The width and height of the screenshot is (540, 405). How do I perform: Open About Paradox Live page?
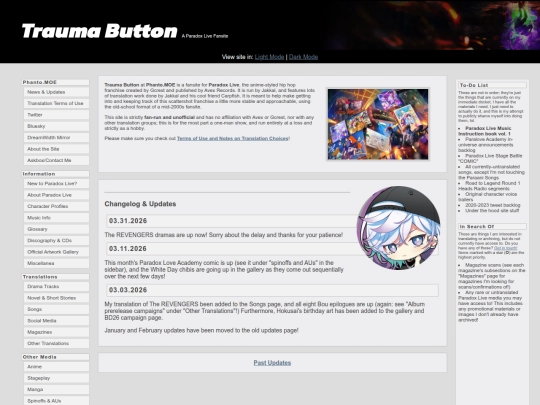(x=56, y=195)
